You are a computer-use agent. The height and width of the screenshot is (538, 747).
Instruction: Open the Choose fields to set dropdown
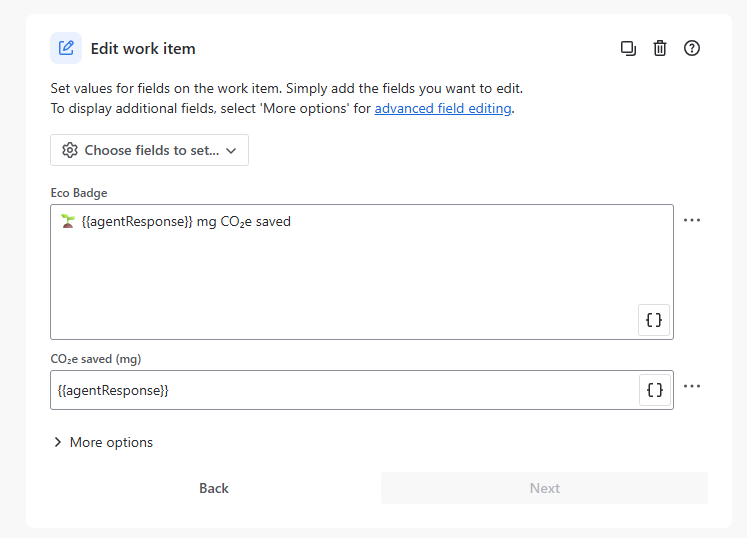[x=150, y=150]
